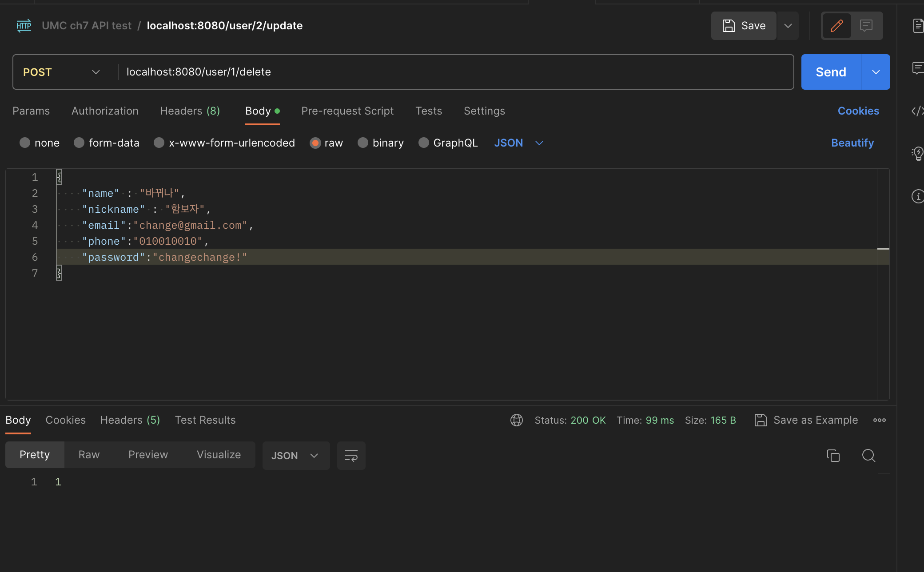This screenshot has height=572, width=924.
Task: Click the pencil edit mode icon
Action: click(836, 26)
